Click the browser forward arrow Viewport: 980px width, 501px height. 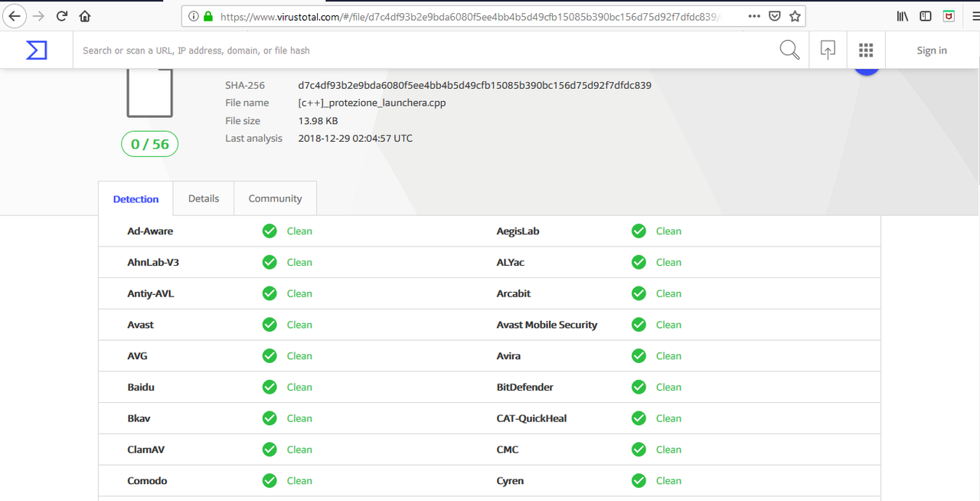pyautogui.click(x=38, y=15)
